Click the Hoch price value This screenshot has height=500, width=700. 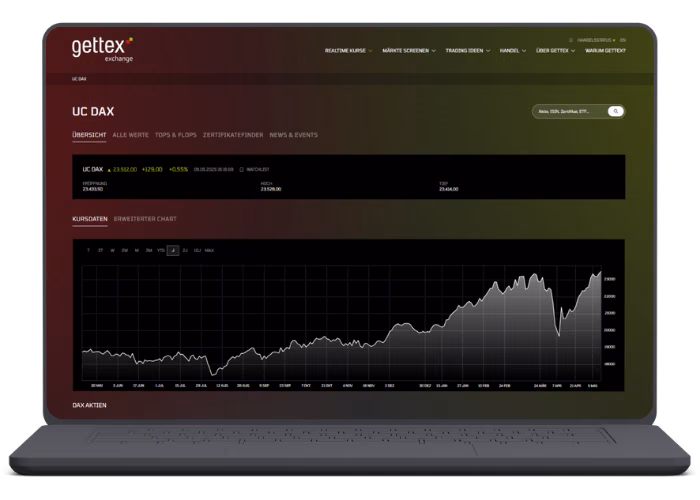click(271, 189)
